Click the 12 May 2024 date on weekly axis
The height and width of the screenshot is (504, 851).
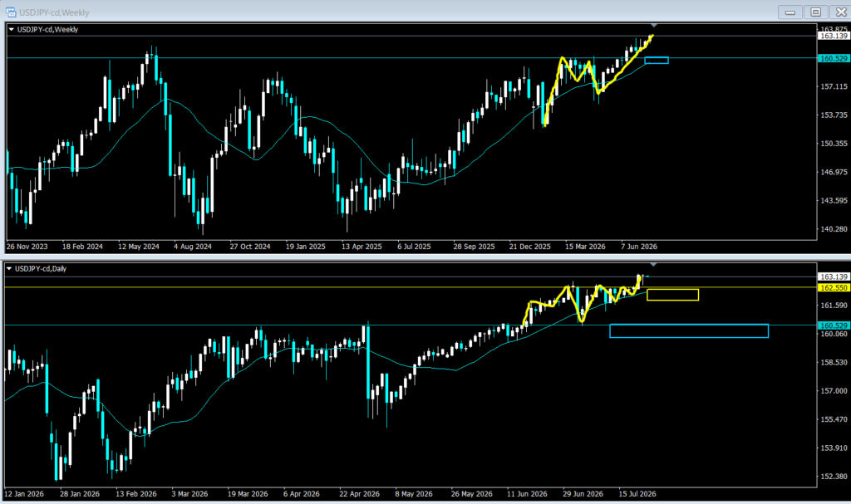coord(139,247)
